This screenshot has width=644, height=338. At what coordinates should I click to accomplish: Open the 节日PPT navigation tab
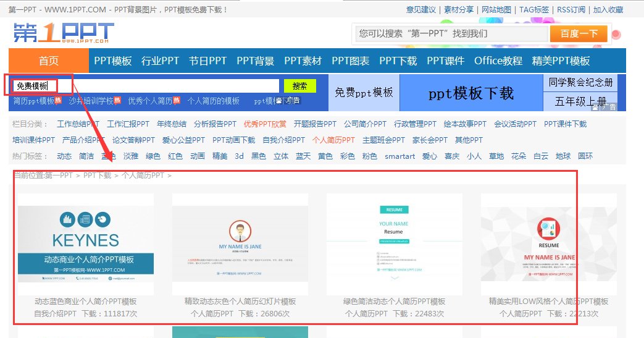[208, 61]
